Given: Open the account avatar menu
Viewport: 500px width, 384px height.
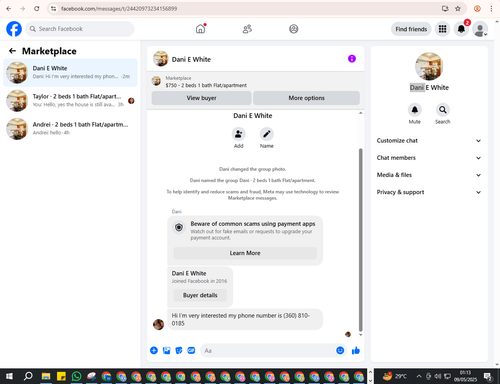Looking at the screenshot, I should tap(480, 30).
